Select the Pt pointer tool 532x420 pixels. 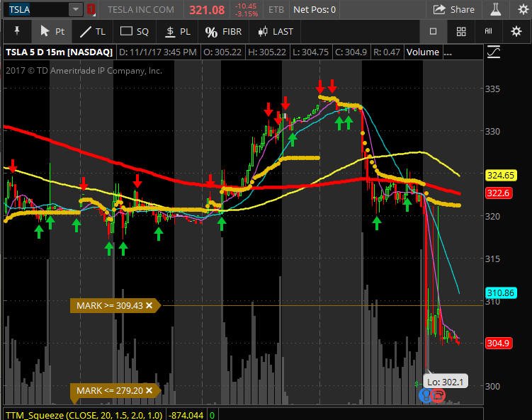pos(52,32)
